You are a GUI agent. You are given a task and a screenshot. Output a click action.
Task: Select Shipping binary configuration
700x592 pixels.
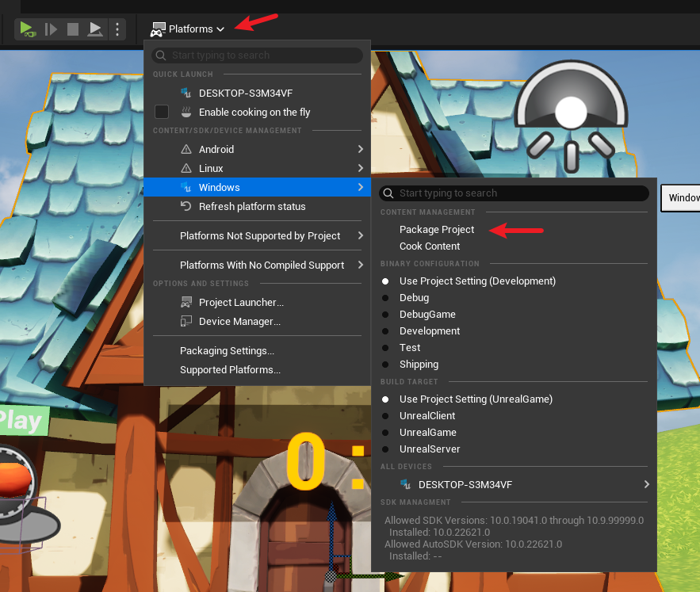click(514, 365)
